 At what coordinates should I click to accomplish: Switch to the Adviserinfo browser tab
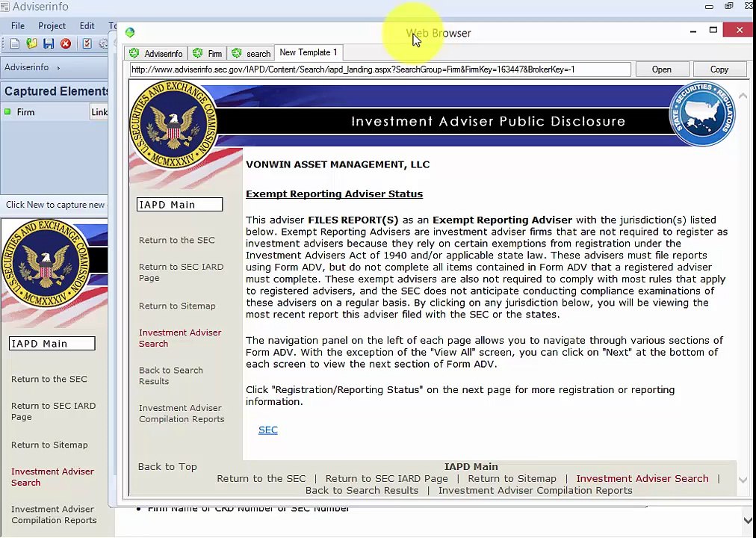(156, 53)
